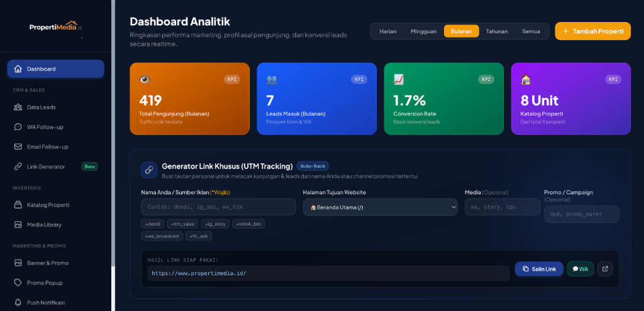Image resolution: width=644 pixels, height=311 pixels.
Task: Open Promo Popup in sidebar
Action: (55, 283)
